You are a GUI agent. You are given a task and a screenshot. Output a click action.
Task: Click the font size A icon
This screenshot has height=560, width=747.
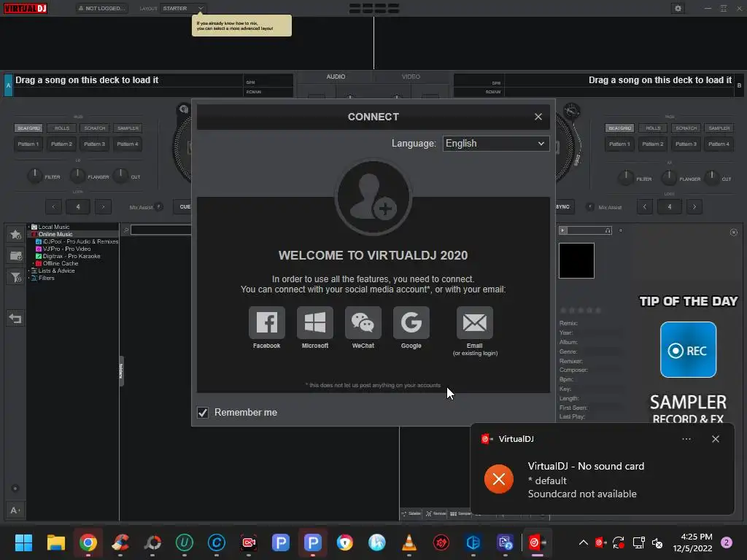tap(15, 510)
